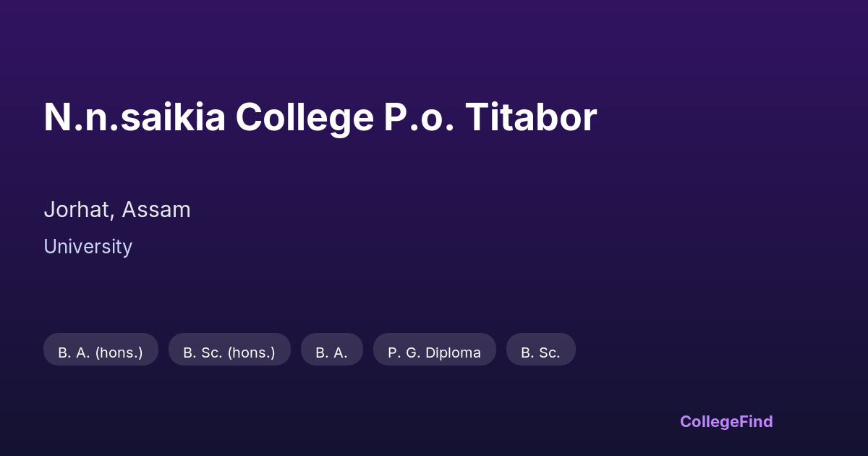The width and height of the screenshot is (868, 456).
Task: Click the Jorhat, Assam location text
Action: tap(117, 210)
